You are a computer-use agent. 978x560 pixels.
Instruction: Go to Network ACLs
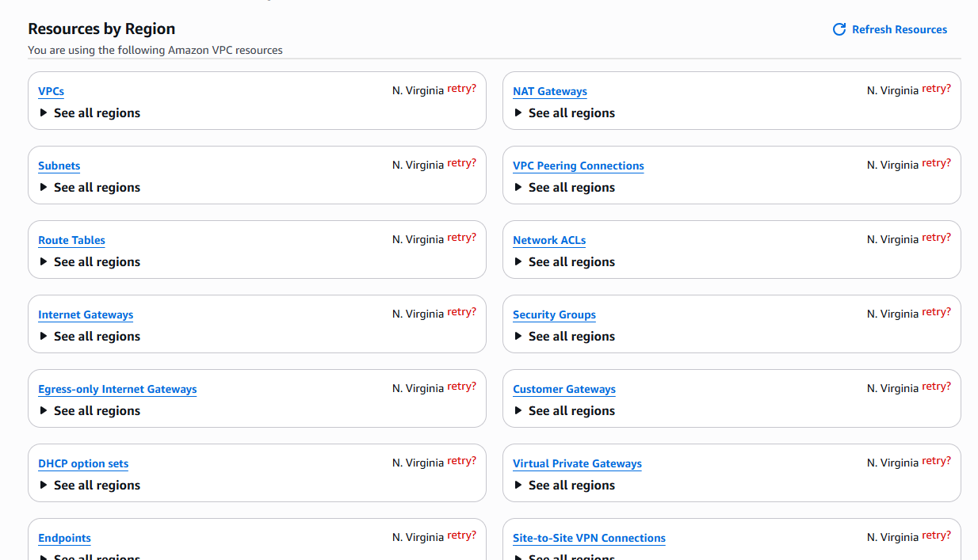[549, 240]
